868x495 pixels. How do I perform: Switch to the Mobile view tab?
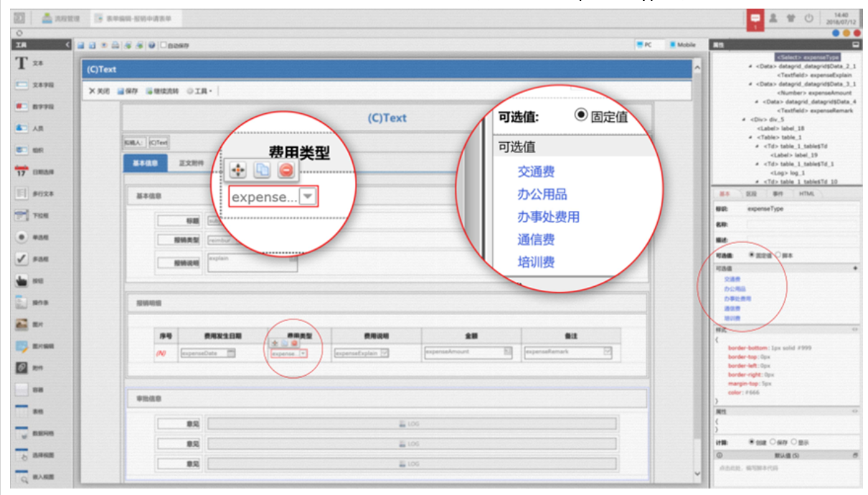click(683, 44)
